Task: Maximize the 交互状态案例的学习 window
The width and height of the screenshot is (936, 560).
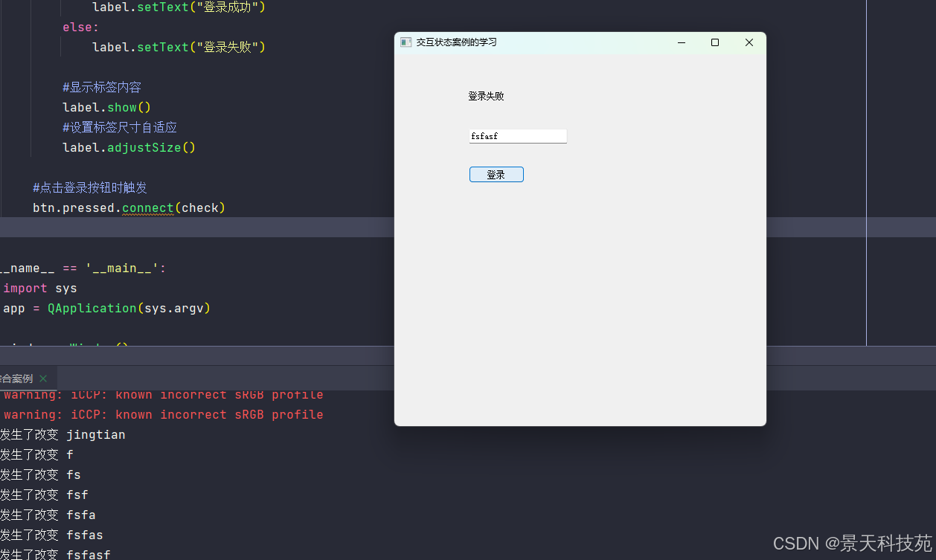Action: coord(715,42)
